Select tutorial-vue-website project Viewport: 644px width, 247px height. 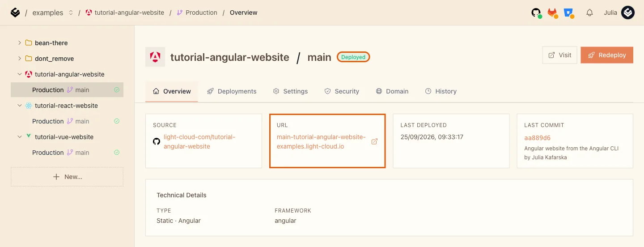(x=59, y=137)
